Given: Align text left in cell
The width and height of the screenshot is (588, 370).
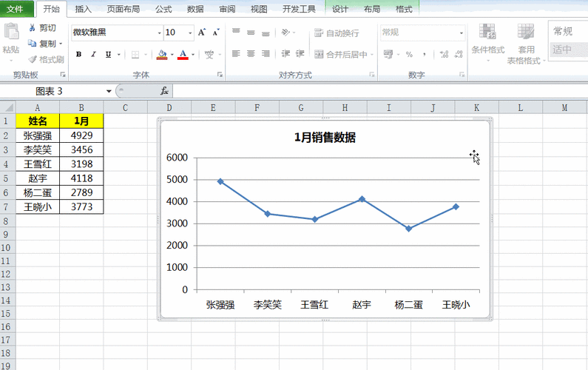Looking at the screenshot, I should [236, 54].
